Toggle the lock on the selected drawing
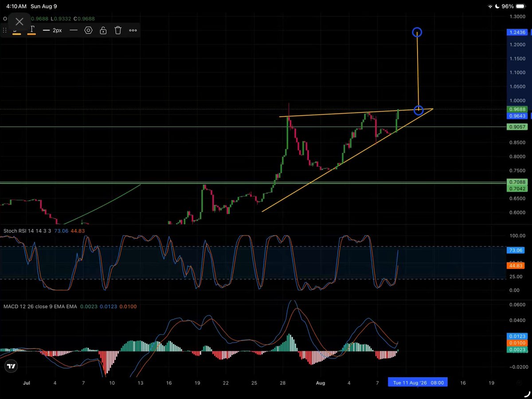The height and width of the screenshot is (399, 532). [x=103, y=30]
